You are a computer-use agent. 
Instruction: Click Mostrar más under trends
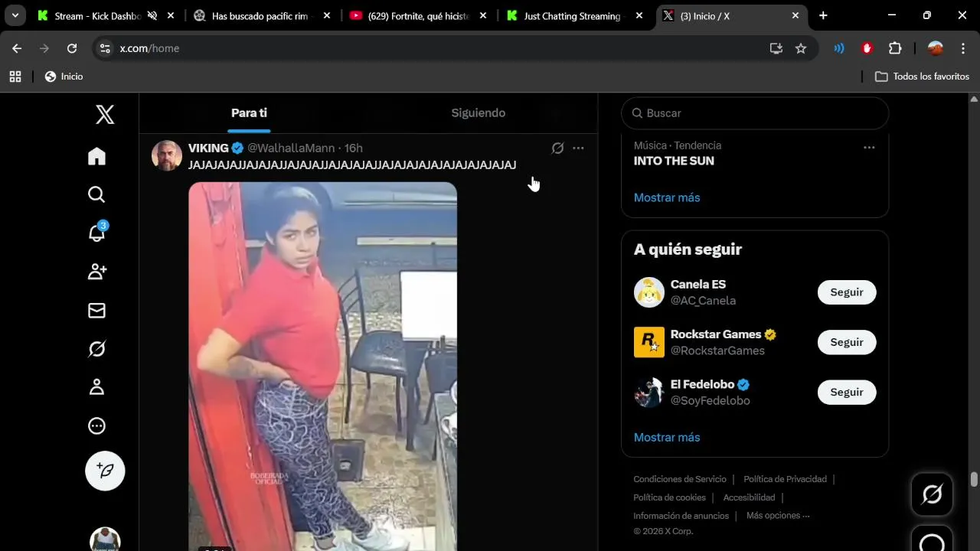(x=667, y=197)
